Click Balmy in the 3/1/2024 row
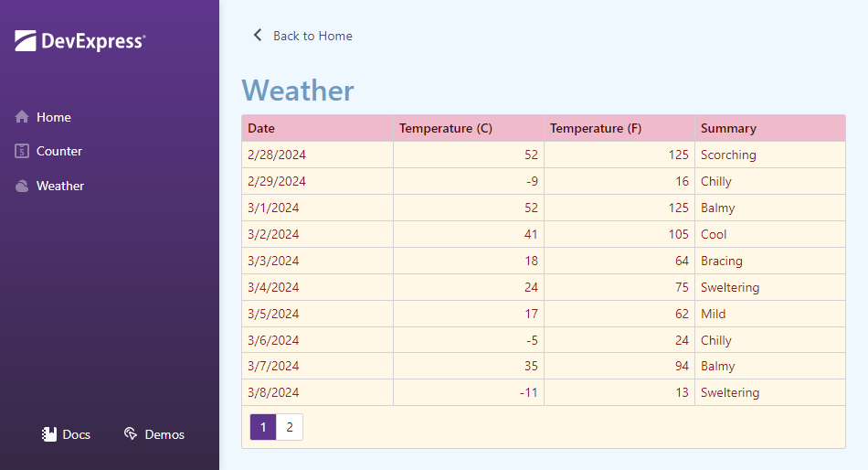The image size is (868, 470). [x=770, y=208]
